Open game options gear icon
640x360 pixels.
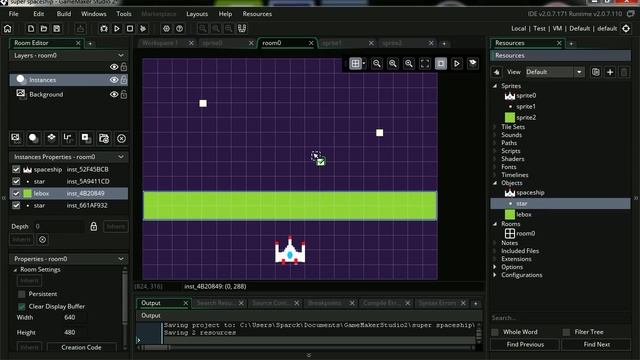click(167, 29)
